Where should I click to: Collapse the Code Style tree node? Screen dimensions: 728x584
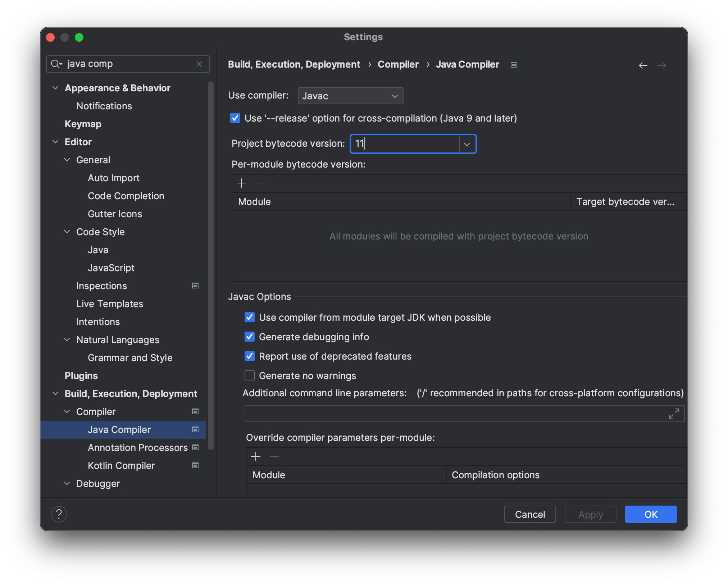[x=67, y=232]
